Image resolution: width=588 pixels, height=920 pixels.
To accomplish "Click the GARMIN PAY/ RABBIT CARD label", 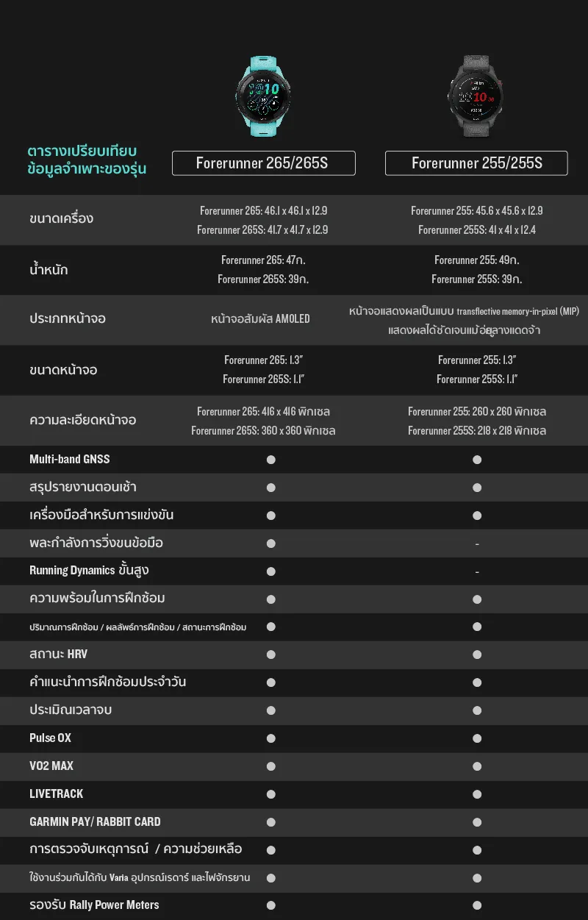I will (95, 822).
